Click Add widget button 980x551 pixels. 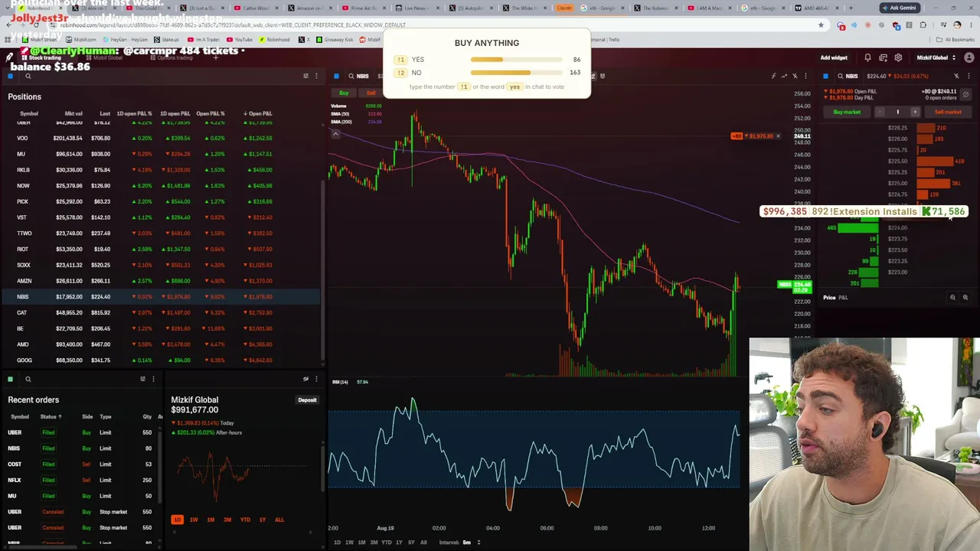tap(834, 57)
